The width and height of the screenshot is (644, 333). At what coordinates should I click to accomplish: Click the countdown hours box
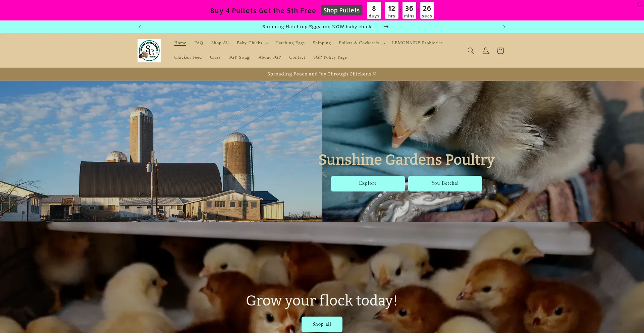pos(392,10)
